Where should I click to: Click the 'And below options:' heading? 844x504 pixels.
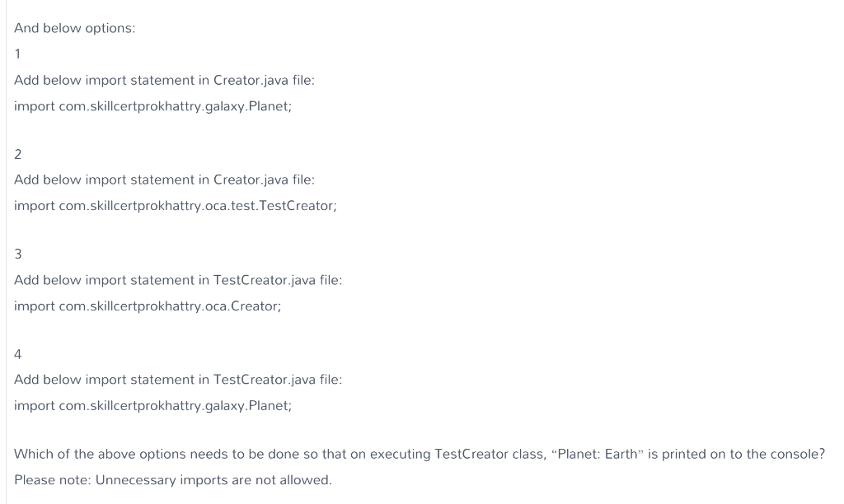pyautogui.click(x=75, y=28)
